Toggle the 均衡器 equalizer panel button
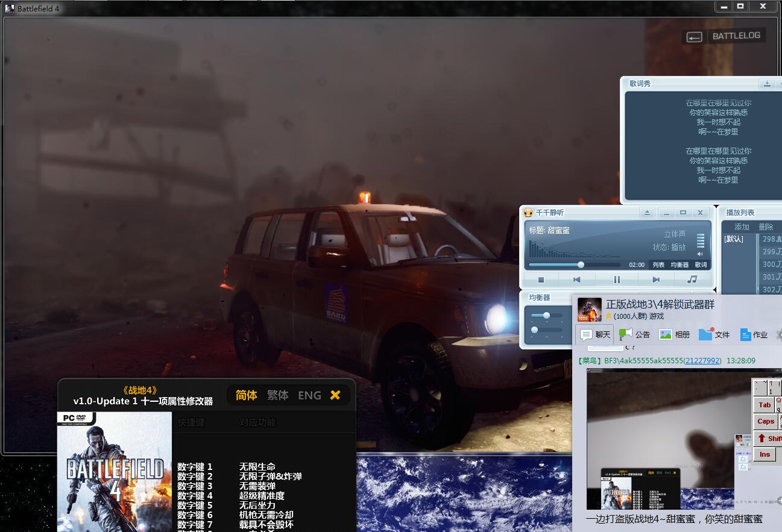 680,264
